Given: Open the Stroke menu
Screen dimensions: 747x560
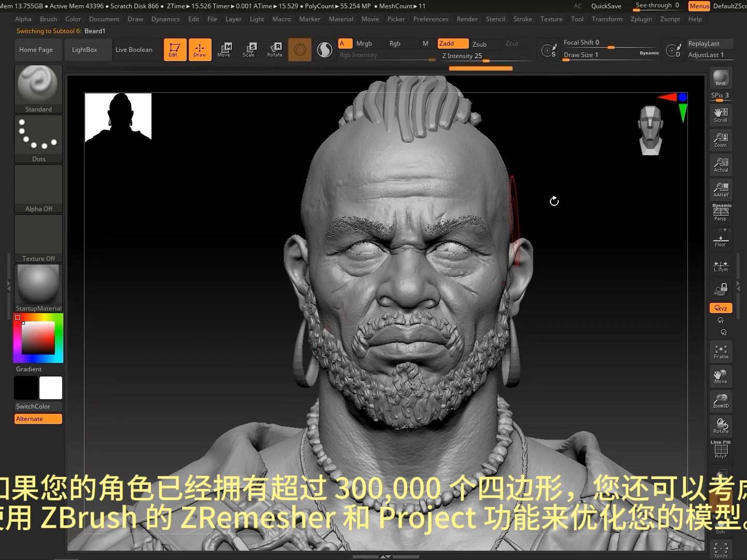Looking at the screenshot, I should click(x=522, y=19).
